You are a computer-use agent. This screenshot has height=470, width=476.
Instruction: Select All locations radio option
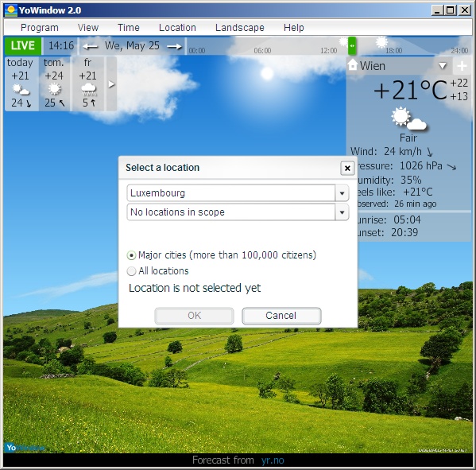click(131, 271)
